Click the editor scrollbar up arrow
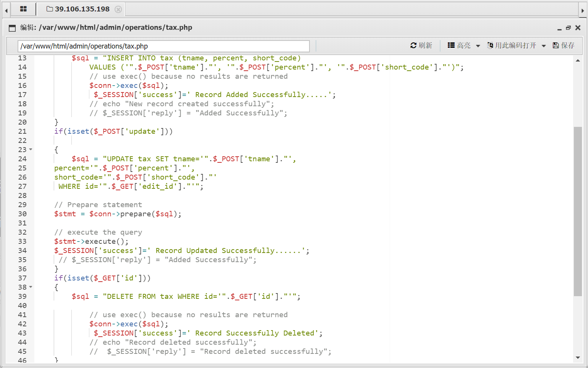Image resolution: width=588 pixels, height=368 pixels. click(578, 60)
